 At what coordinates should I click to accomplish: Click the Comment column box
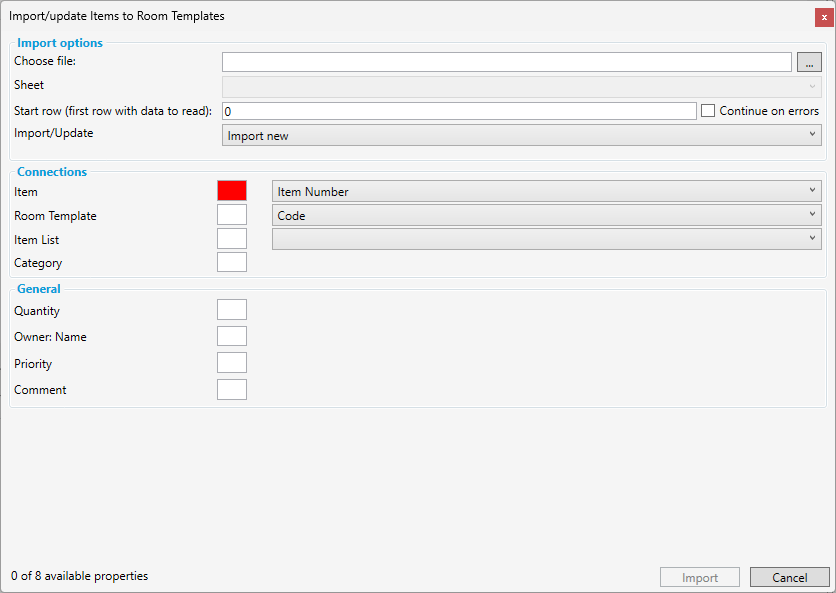point(232,390)
